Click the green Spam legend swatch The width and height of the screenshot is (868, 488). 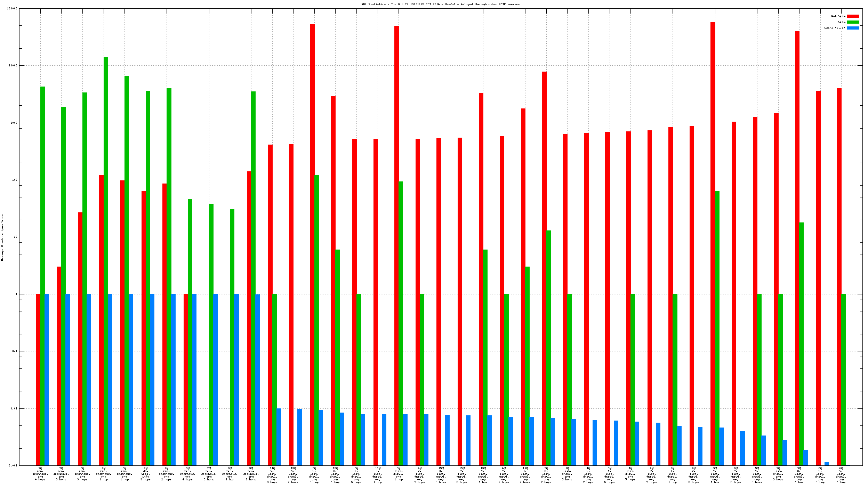coord(853,22)
